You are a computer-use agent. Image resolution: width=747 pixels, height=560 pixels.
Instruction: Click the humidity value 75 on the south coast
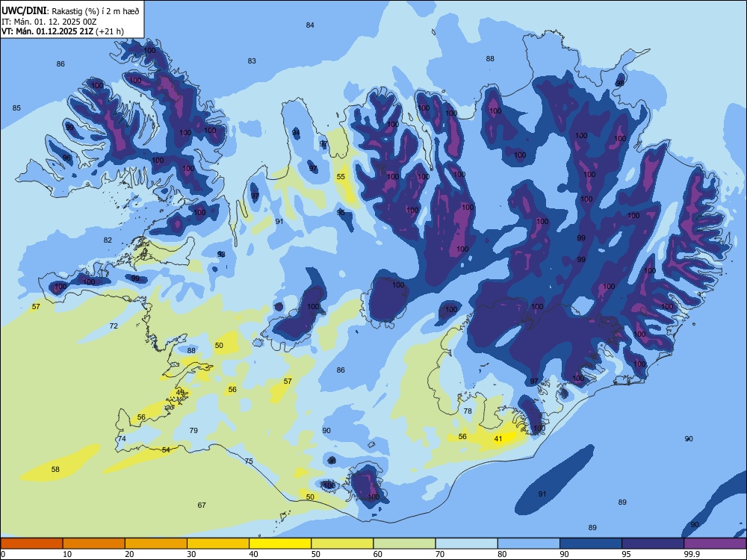[x=249, y=461]
